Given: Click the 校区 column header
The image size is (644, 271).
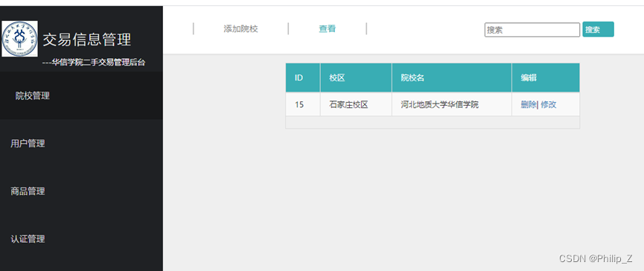Looking at the screenshot, I should (x=356, y=77).
